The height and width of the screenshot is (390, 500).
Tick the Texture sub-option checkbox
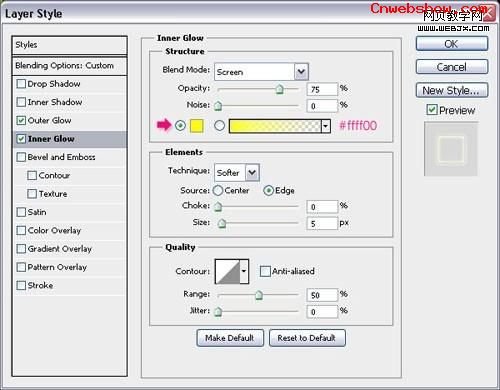click(x=32, y=194)
